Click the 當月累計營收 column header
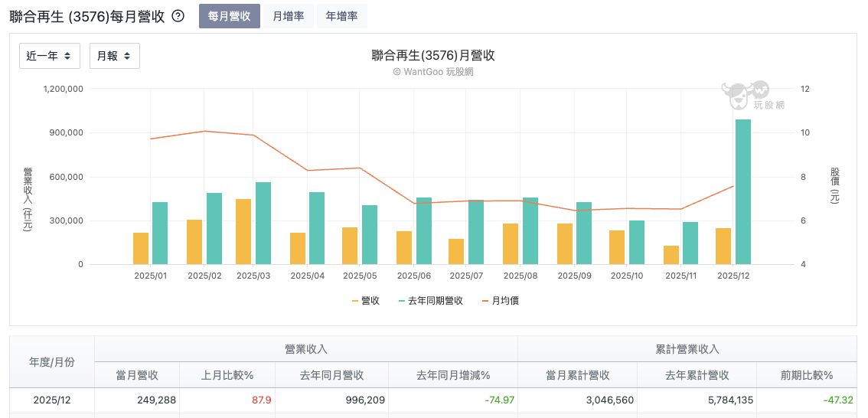This screenshot has height=418, width=868. [577, 375]
